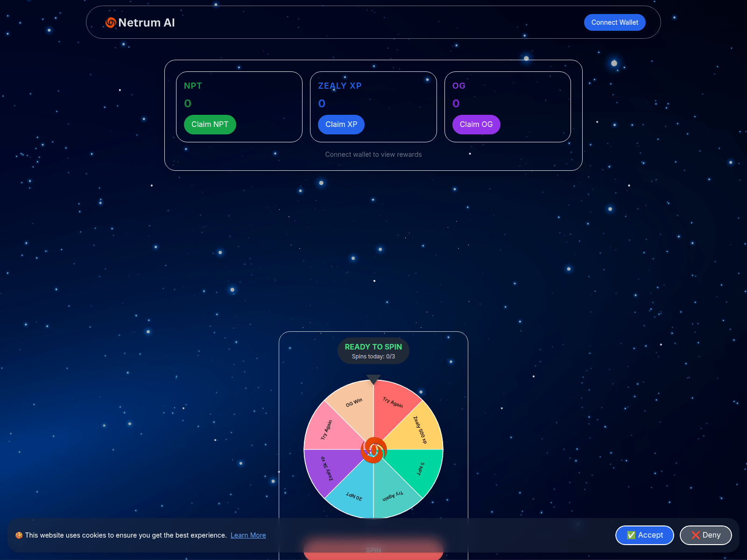
Task: Connect your wallet with Connect Wallet button
Action: click(614, 22)
